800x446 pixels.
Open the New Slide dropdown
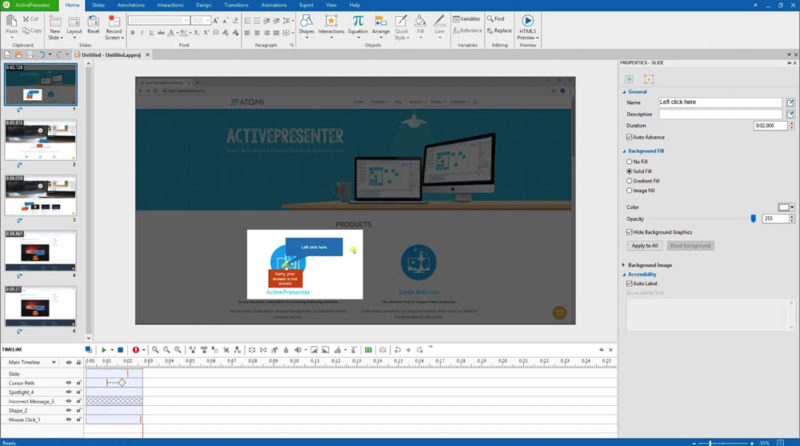[62, 38]
